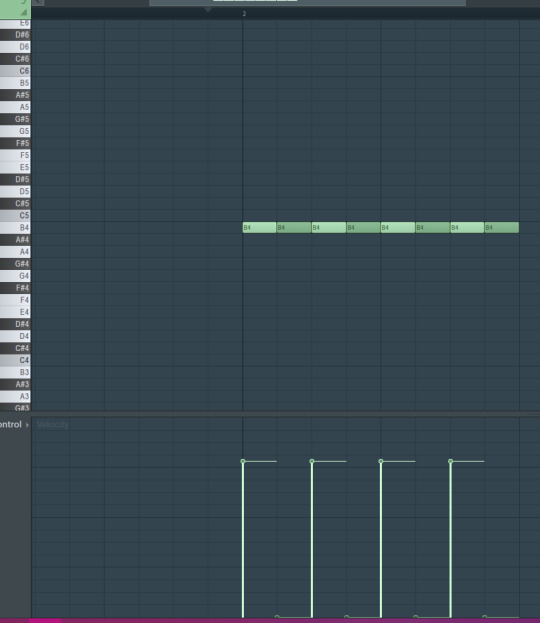Image resolution: width=540 pixels, height=623 pixels.
Task: Play the A#4 piano key
Action: (15, 240)
